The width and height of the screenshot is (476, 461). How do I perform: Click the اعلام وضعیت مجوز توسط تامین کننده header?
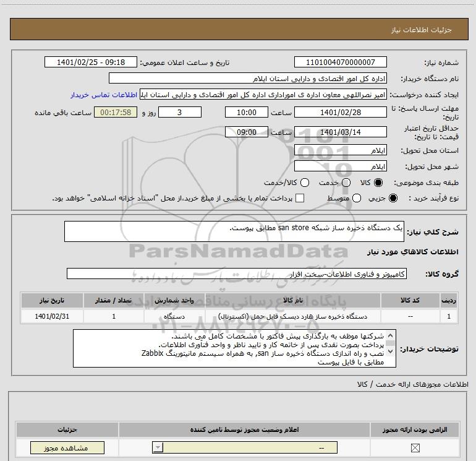pos(244,429)
